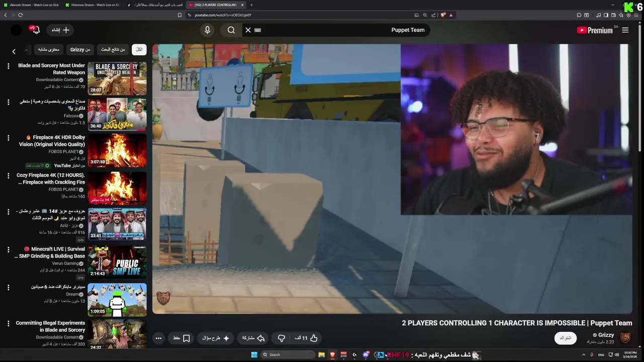Viewport: 644px width, 362px height.
Task: Dislike the video with thumbs down
Action: (281, 338)
